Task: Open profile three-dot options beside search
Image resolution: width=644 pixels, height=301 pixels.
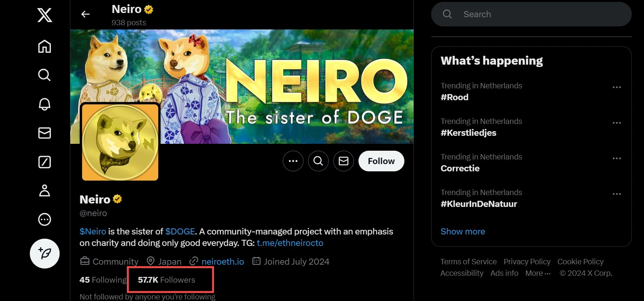Action: 293,161
